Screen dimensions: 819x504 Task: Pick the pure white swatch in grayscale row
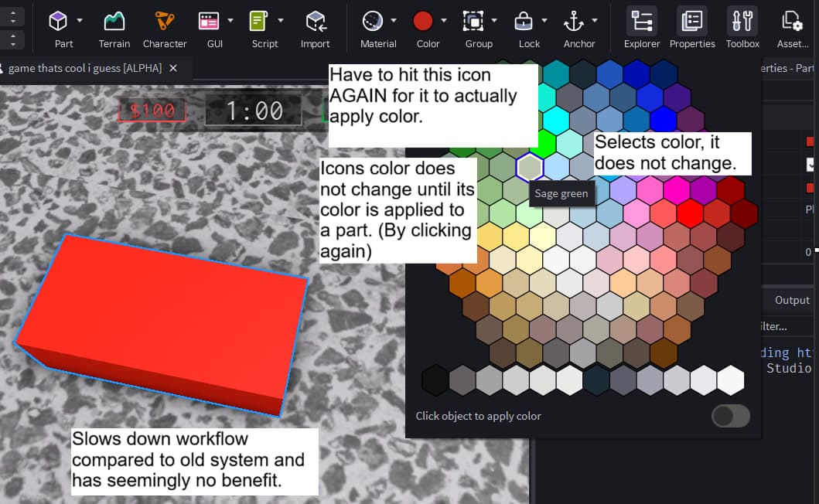tap(731, 380)
